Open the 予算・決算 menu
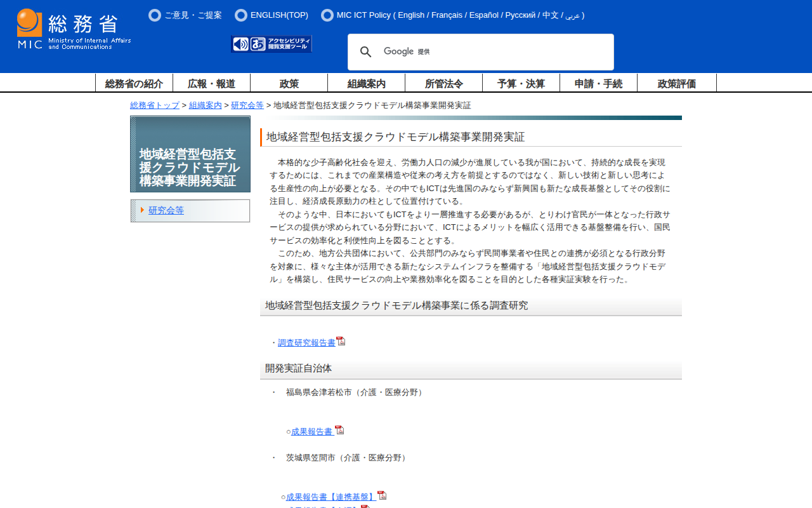812x508 pixels. 521,83
